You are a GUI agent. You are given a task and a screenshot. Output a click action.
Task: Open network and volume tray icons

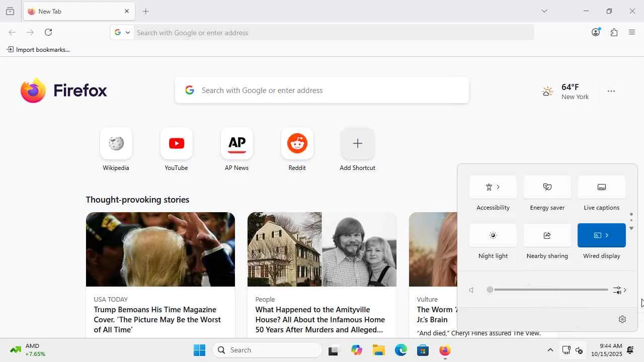pyautogui.click(x=573, y=350)
